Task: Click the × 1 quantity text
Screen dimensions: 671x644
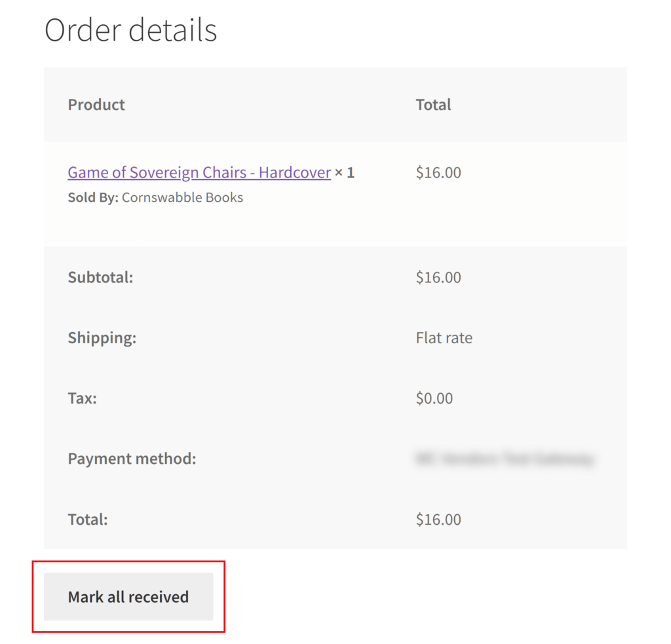Action: pos(345,173)
